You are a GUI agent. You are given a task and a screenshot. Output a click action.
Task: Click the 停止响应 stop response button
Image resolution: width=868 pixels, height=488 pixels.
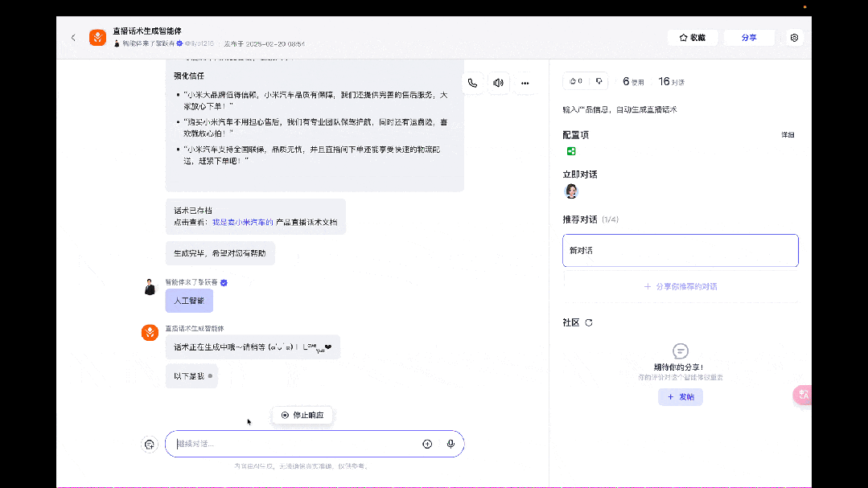(302, 415)
